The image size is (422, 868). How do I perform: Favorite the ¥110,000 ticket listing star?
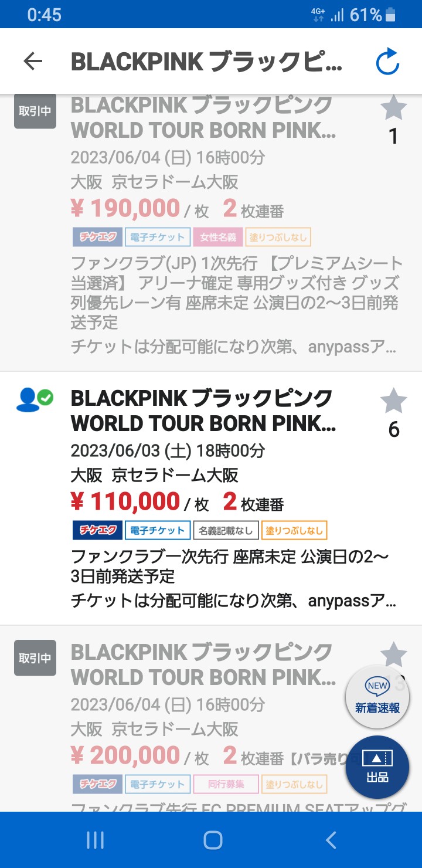click(x=393, y=402)
